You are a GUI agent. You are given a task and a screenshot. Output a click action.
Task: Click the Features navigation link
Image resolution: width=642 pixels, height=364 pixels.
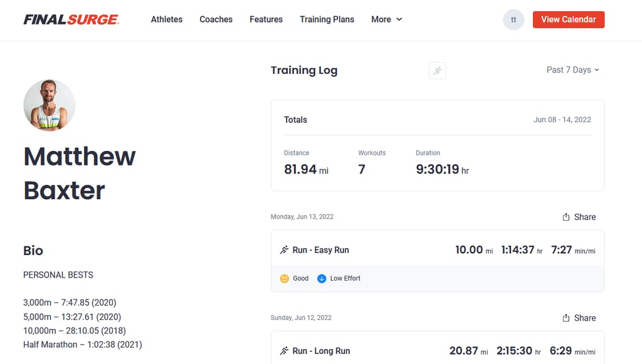click(x=265, y=19)
